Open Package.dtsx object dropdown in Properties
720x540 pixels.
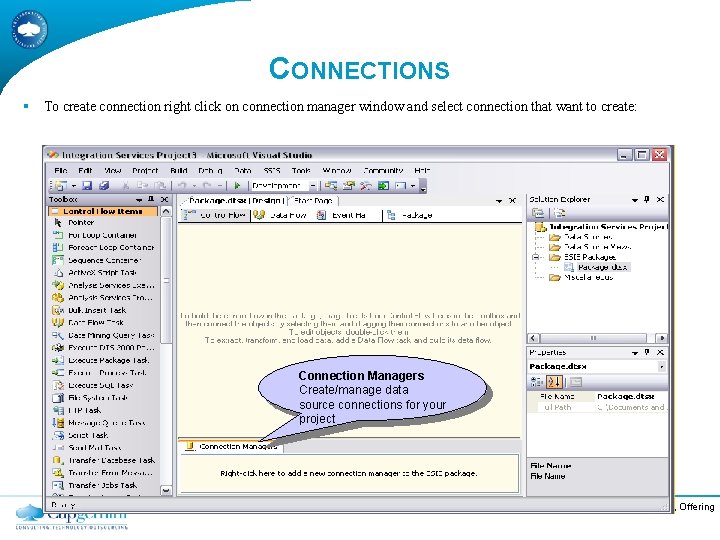[662, 366]
